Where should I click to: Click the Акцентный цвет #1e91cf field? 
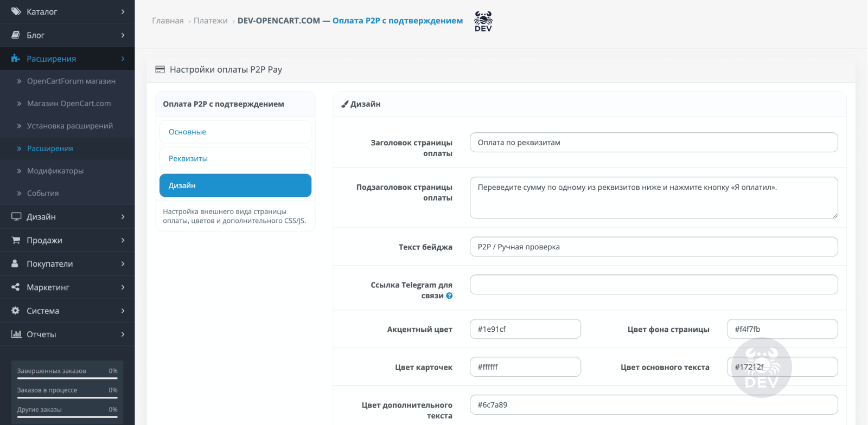(x=525, y=329)
